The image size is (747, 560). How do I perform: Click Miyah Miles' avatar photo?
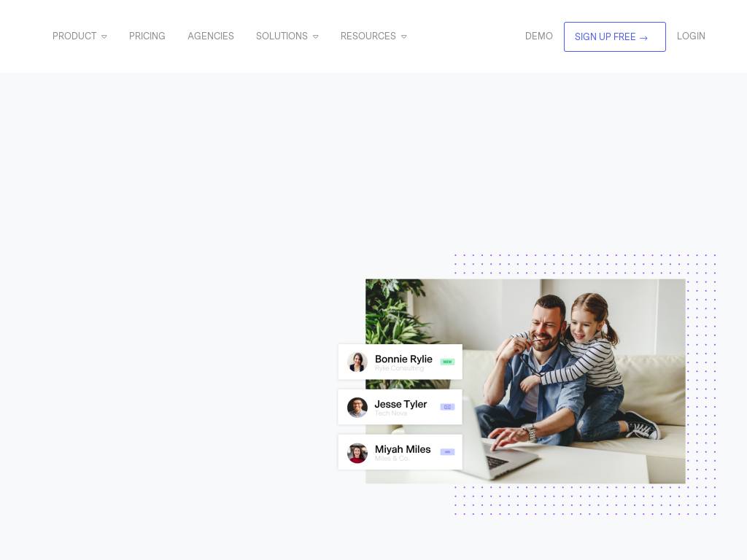click(x=357, y=453)
